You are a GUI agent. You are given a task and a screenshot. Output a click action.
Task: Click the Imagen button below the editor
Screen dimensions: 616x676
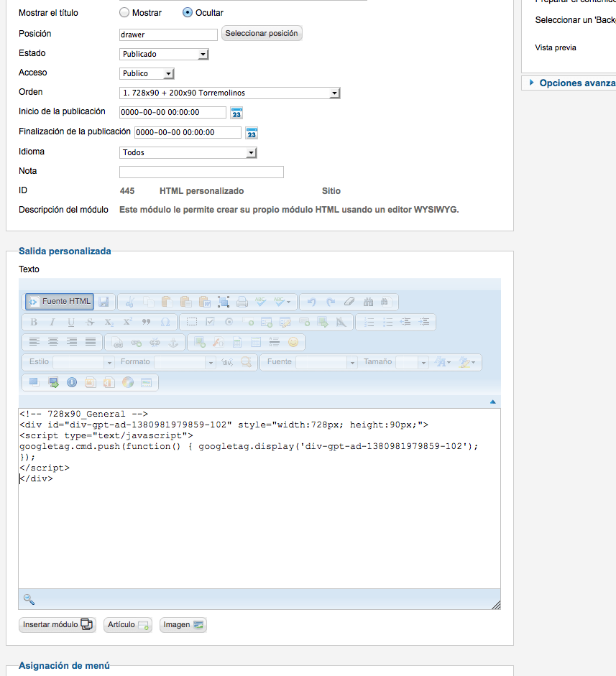[x=183, y=625]
